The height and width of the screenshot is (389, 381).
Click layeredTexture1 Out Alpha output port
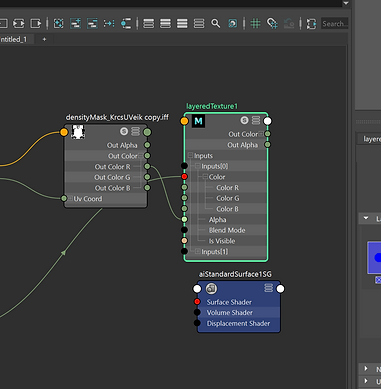(267, 145)
